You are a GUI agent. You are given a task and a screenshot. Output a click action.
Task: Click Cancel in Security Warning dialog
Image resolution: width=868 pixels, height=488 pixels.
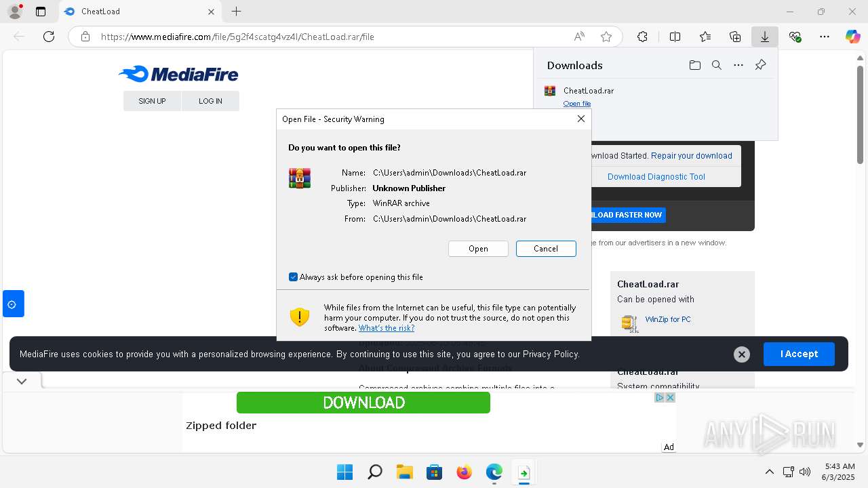coord(546,249)
